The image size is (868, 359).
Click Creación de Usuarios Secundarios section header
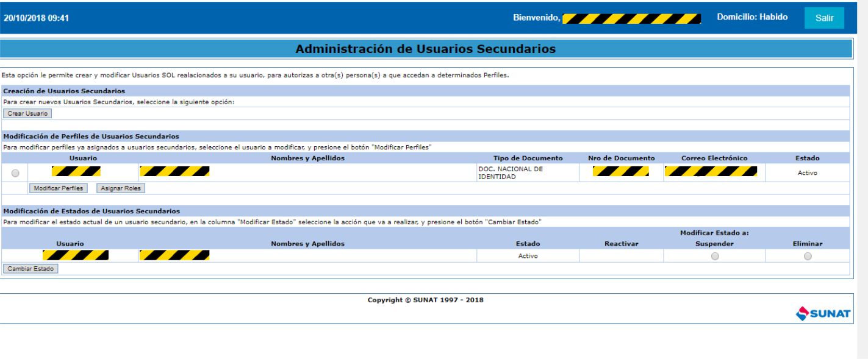(x=64, y=91)
